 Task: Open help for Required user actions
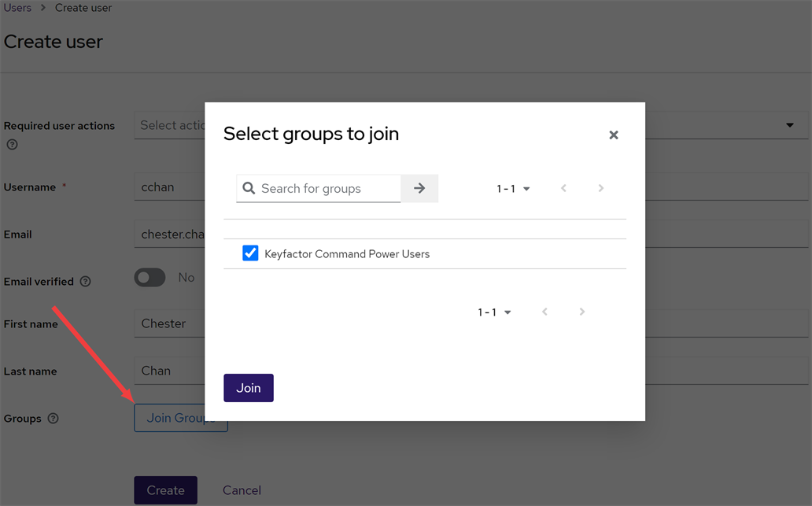tap(12, 145)
